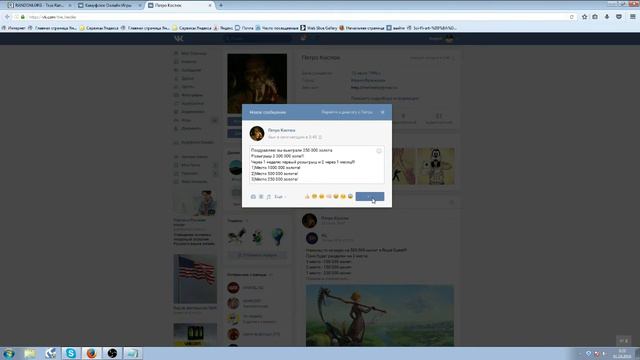640x360 pixels.
Task: Open the American flag ad image
Action: click(195, 279)
